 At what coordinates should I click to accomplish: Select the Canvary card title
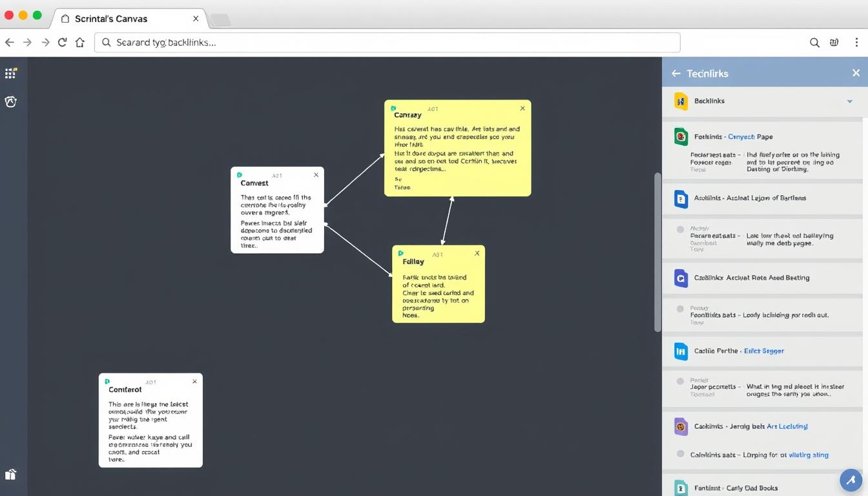408,116
